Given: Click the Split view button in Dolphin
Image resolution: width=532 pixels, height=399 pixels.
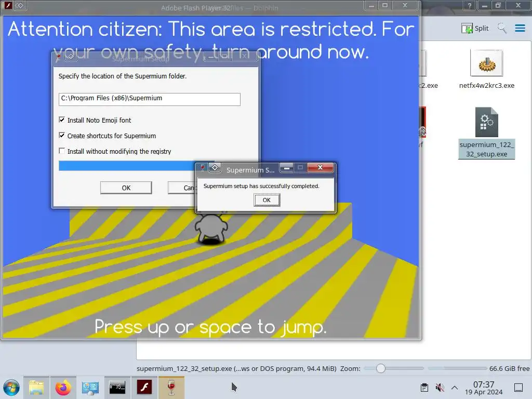Looking at the screenshot, I should 475,28.
